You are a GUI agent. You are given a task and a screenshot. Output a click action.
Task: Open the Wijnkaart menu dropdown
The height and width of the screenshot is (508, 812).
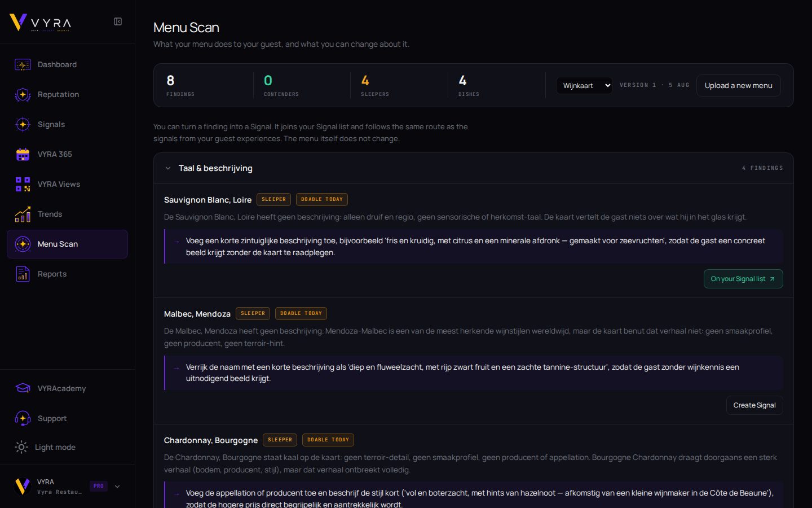click(x=584, y=86)
